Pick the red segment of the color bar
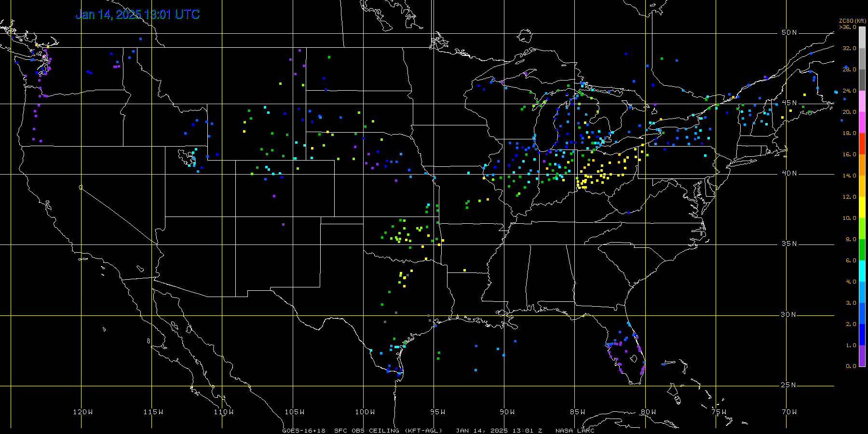Viewport: 868px width, 434px height. [x=862, y=144]
